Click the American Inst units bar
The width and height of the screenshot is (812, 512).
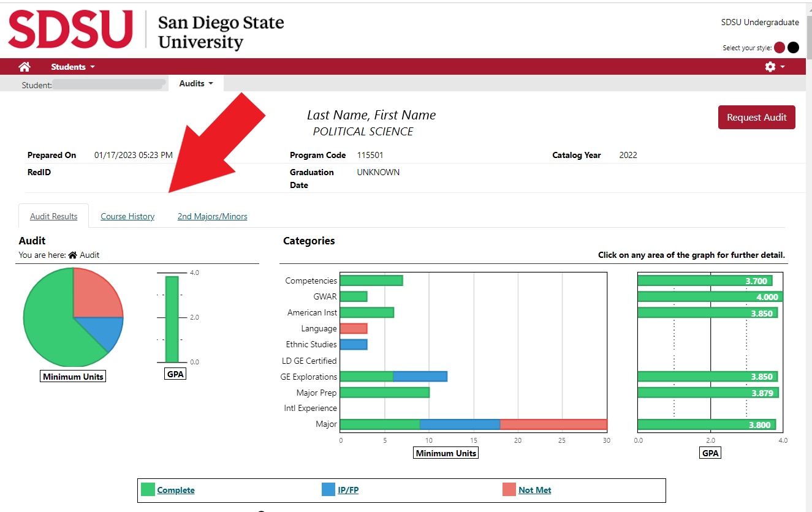point(367,312)
